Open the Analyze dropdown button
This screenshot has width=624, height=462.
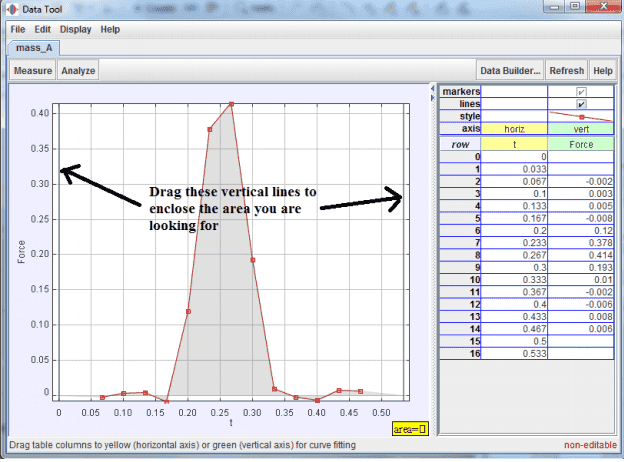78,71
